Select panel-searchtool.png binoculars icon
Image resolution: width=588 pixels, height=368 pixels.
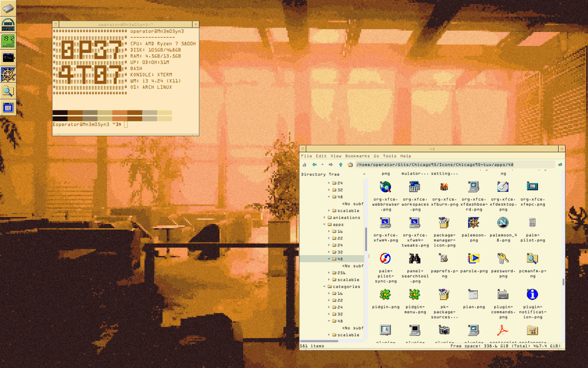point(415,258)
